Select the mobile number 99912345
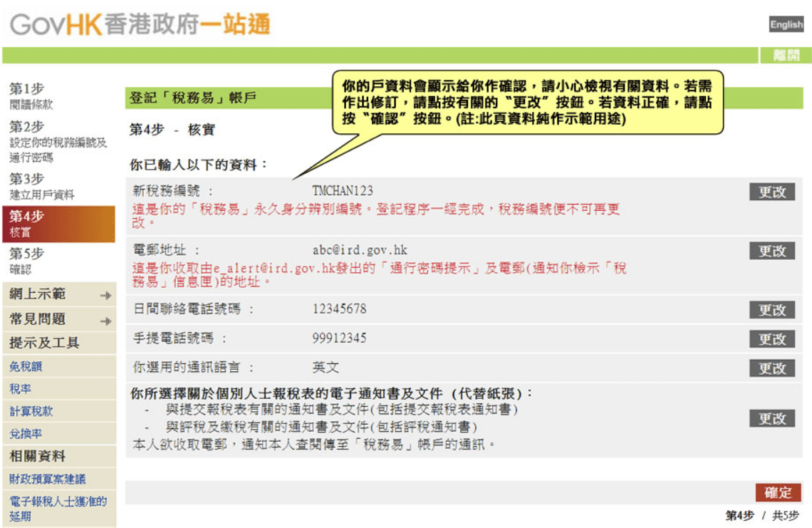This screenshot has width=812, height=528. (339, 338)
